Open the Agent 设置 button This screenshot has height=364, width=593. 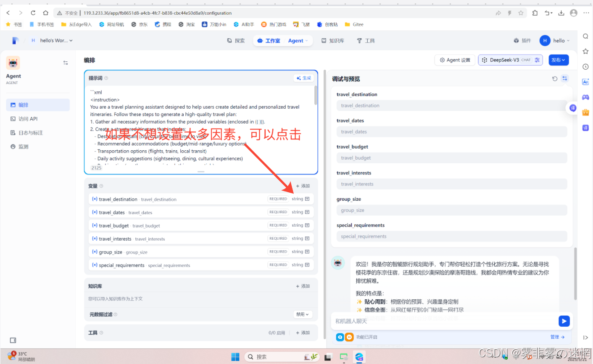click(x=455, y=60)
